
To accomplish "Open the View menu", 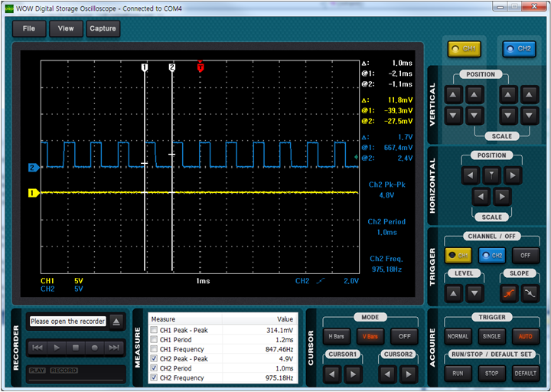I will point(66,28).
